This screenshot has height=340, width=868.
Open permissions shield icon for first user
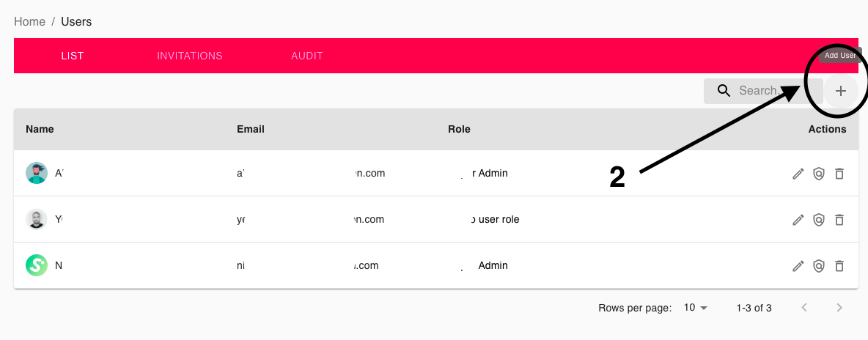coord(819,174)
